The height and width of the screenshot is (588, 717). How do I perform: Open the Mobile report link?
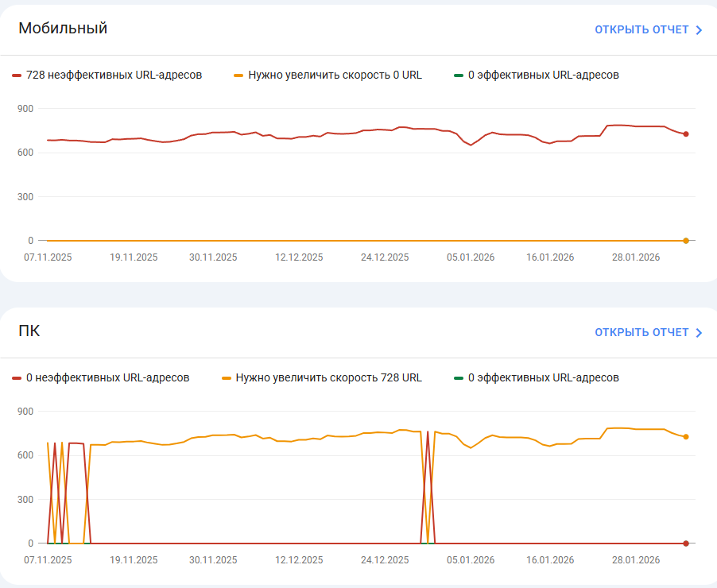click(649, 29)
